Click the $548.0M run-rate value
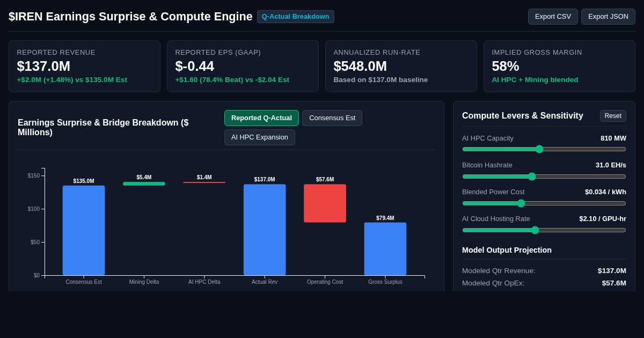 tap(360, 66)
